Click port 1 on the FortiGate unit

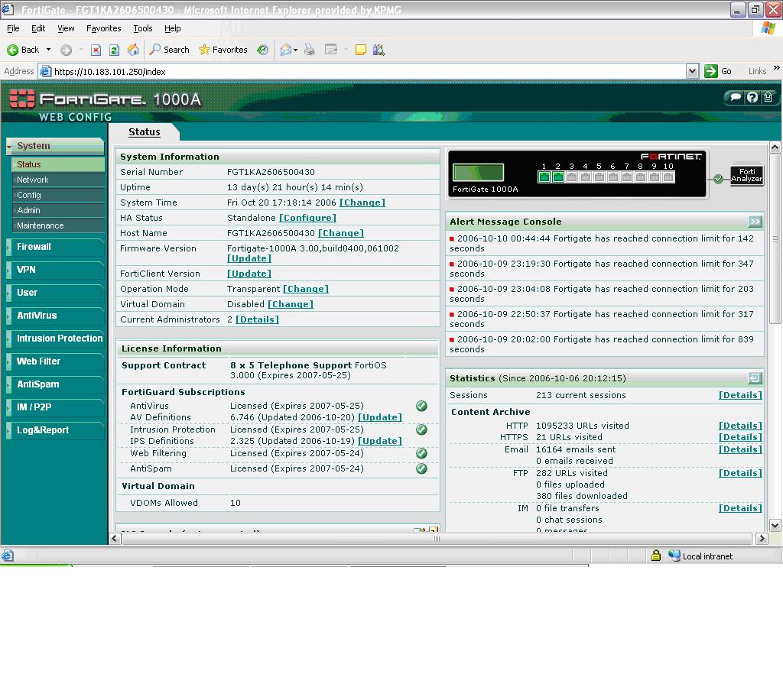point(544,177)
